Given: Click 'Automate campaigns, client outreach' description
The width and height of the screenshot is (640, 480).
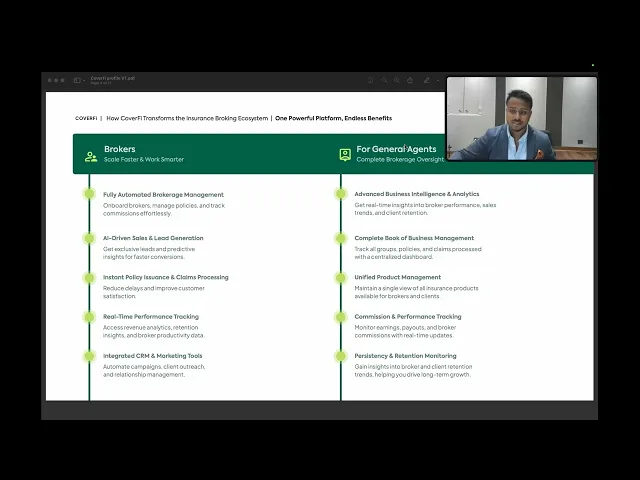Looking at the screenshot, I should click(154, 371).
